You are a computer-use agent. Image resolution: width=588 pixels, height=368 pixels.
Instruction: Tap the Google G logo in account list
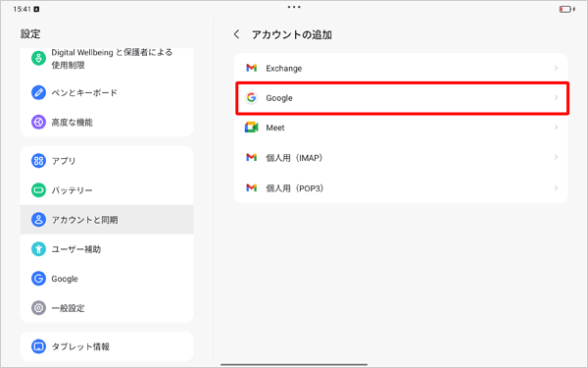[251, 97]
